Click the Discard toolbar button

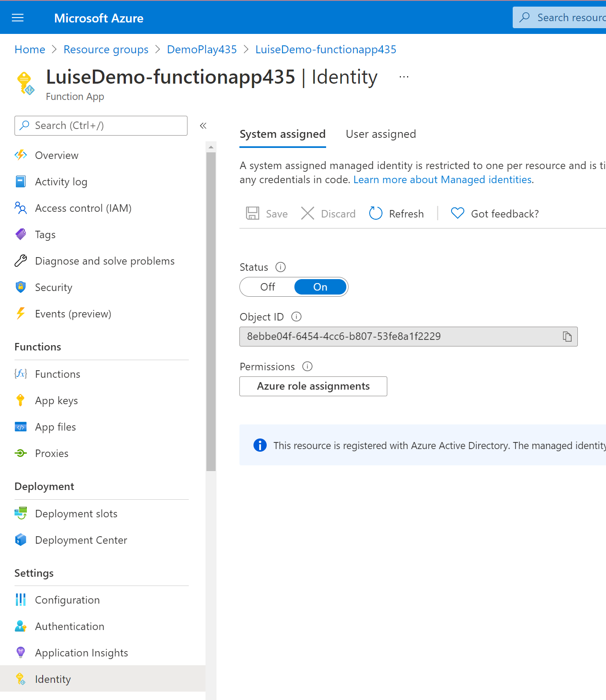[x=328, y=214]
